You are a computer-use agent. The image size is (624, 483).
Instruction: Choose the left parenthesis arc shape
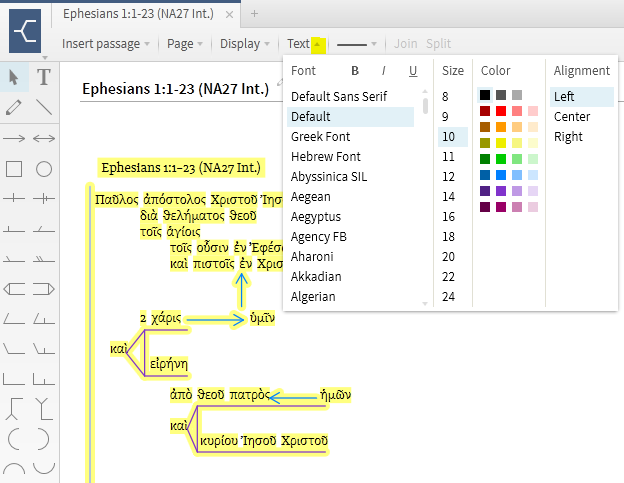[x=14, y=439]
